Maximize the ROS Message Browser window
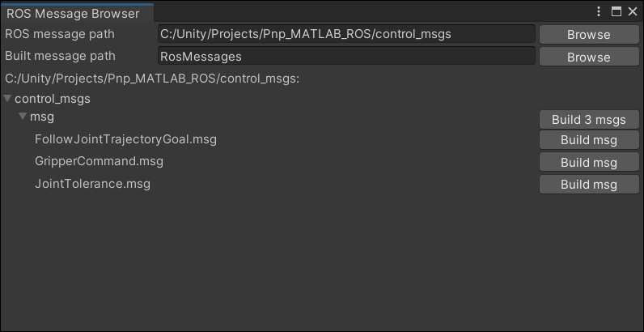The height and width of the screenshot is (332, 644). 616,11
